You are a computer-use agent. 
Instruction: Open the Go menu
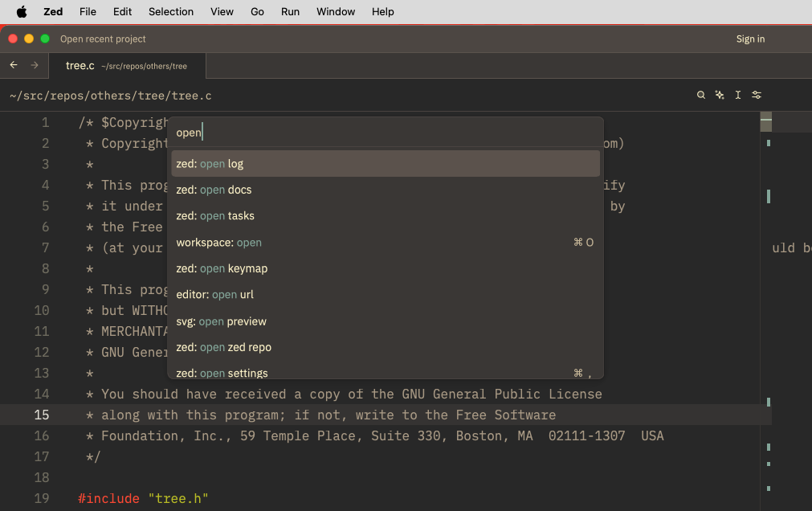coord(257,11)
